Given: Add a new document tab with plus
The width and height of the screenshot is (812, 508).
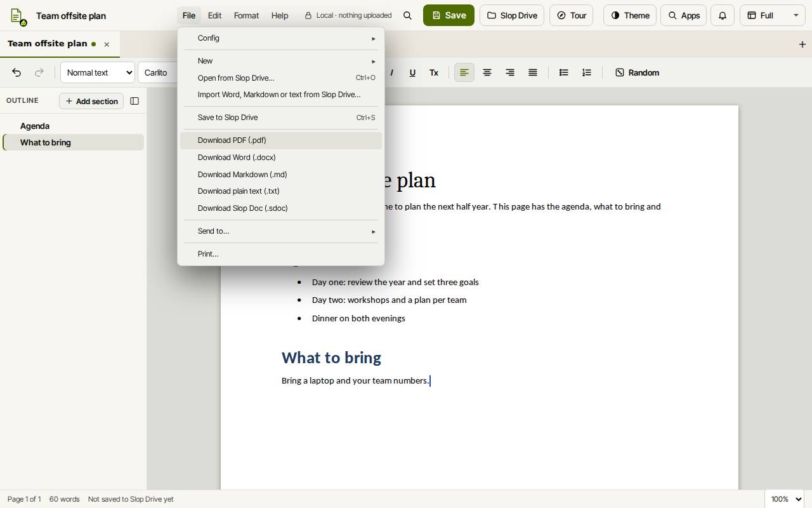Looking at the screenshot, I should click(x=802, y=44).
